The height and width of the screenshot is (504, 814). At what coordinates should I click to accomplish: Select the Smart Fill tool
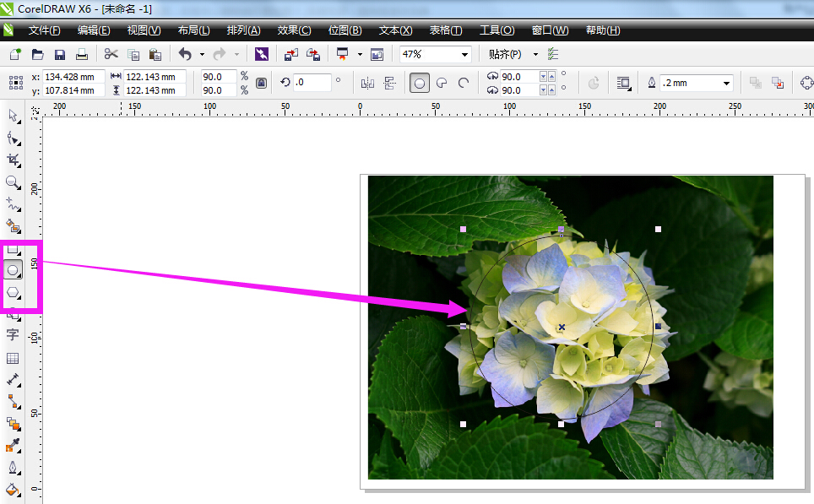(x=13, y=225)
